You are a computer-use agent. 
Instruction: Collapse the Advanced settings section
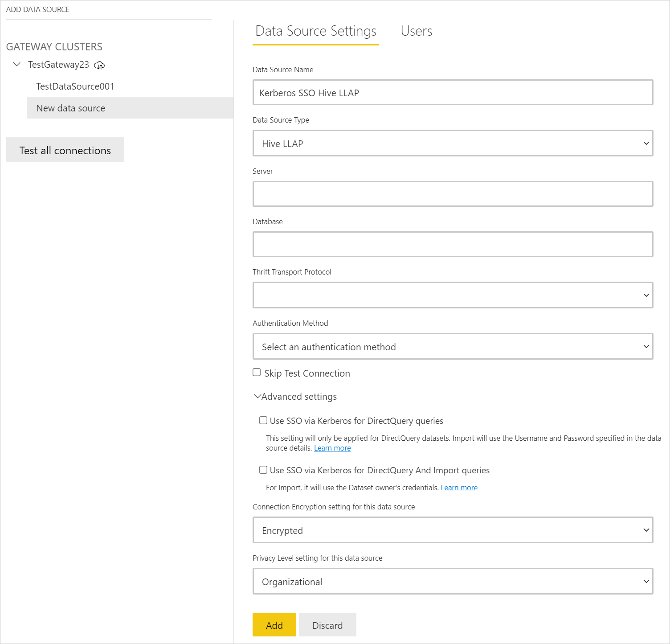pos(257,396)
